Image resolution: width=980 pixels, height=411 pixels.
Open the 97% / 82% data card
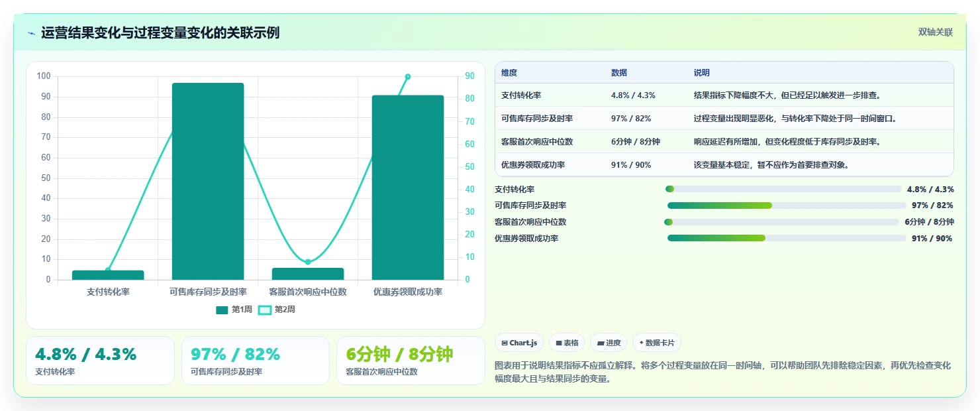point(256,361)
